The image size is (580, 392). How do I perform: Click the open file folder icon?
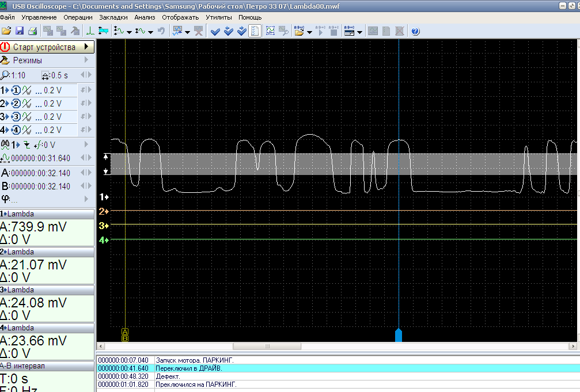[6, 31]
